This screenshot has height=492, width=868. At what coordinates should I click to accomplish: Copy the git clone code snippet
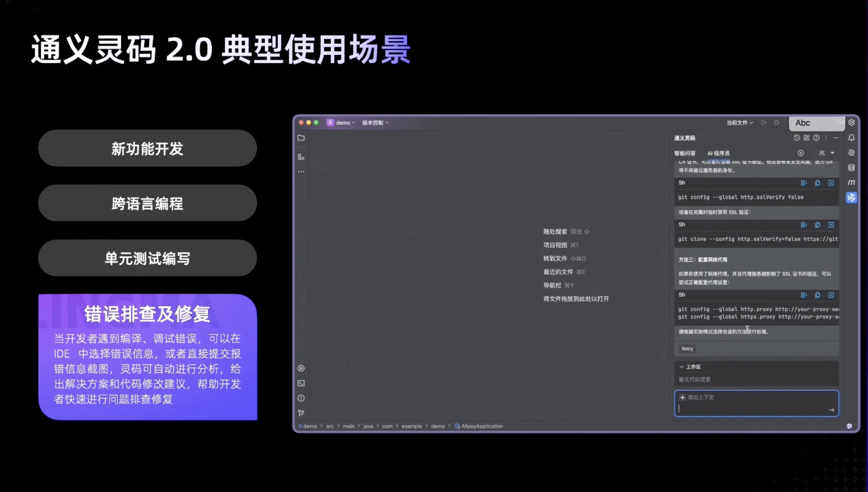click(x=817, y=225)
